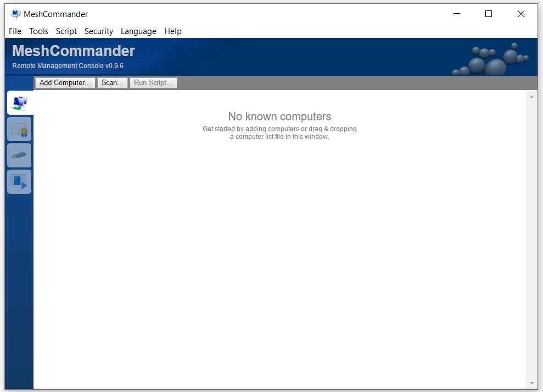Open the Tools menu
The width and height of the screenshot is (543, 392).
tap(38, 31)
